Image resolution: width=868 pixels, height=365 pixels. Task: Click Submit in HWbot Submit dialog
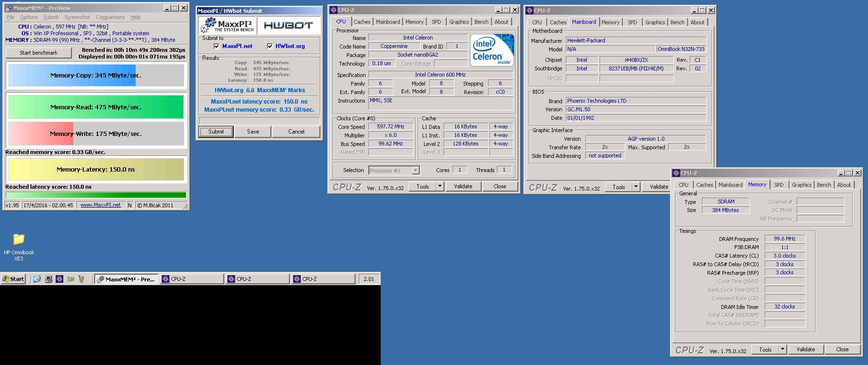(x=216, y=132)
